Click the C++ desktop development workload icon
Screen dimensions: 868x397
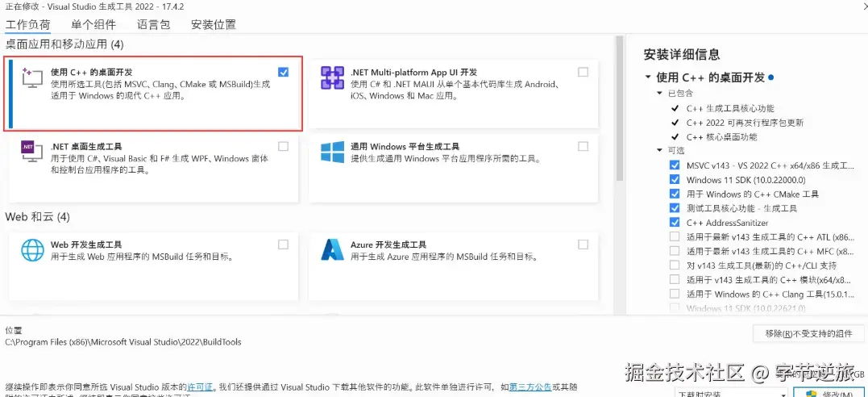click(32, 77)
